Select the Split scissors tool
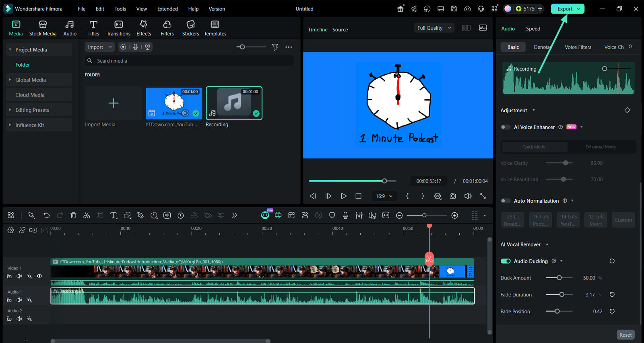Screen dimensions: 644x343 pyautogui.click(x=87, y=216)
